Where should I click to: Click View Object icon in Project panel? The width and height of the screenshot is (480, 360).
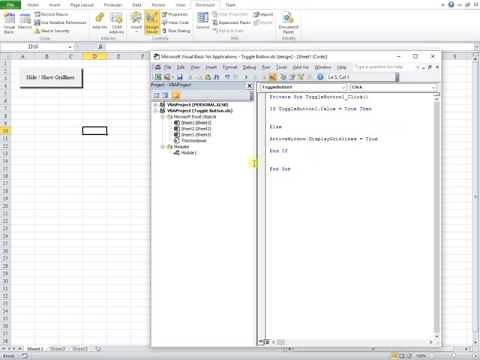point(165,95)
